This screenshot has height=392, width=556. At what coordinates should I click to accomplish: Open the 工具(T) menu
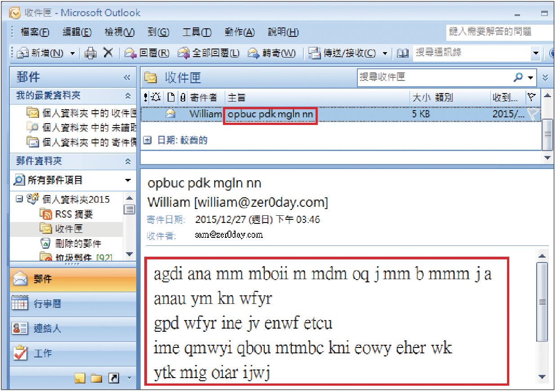(197, 32)
